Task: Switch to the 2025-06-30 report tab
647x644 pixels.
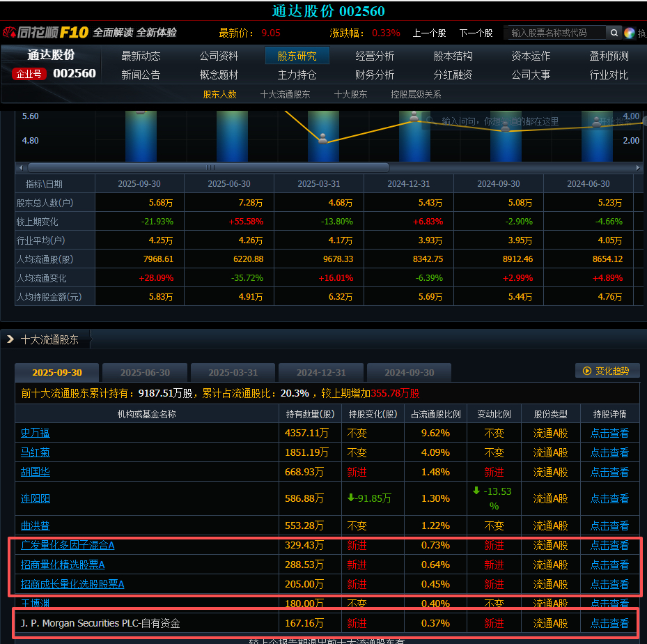Action: [x=145, y=372]
